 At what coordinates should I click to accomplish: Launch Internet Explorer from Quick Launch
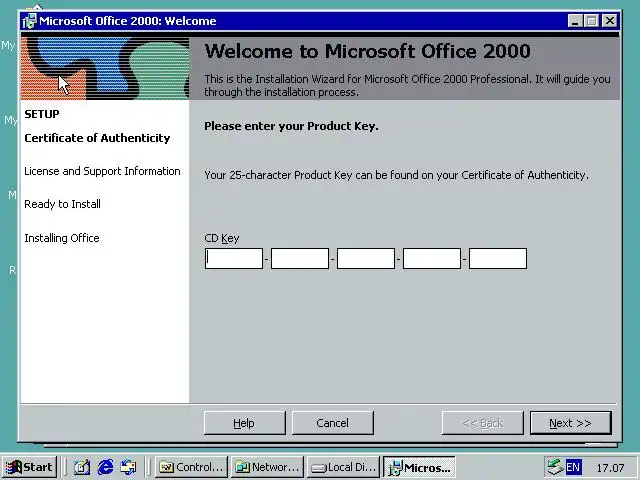pos(105,467)
